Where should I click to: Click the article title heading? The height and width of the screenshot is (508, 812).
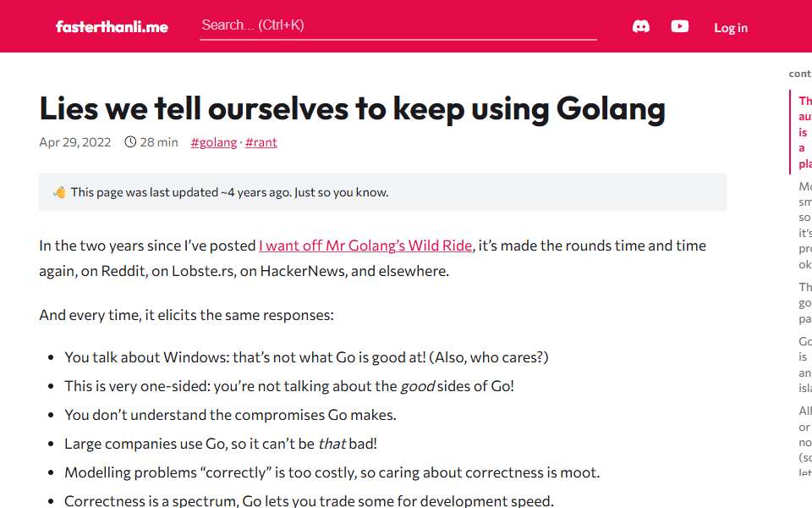352,109
